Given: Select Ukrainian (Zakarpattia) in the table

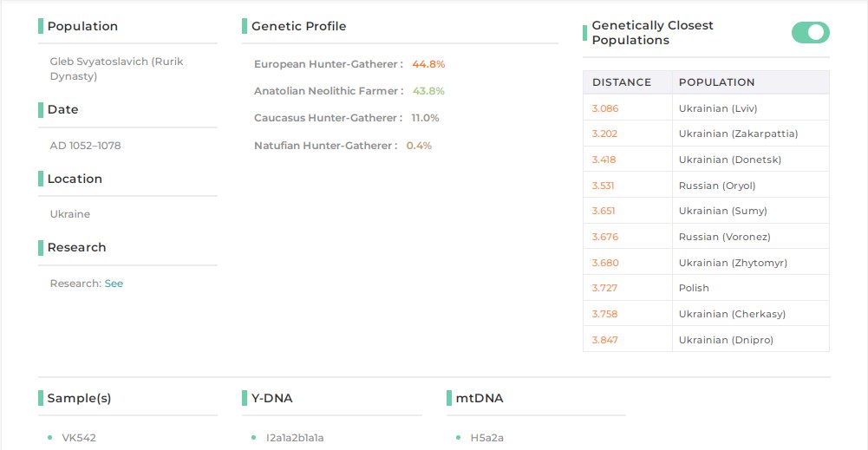Looking at the screenshot, I should pyautogui.click(x=738, y=134).
